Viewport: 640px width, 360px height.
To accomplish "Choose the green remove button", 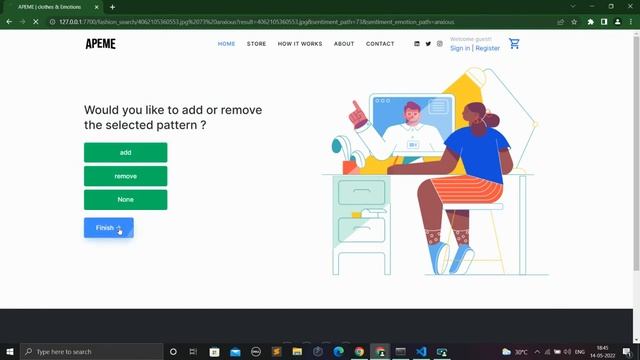I will (x=126, y=176).
